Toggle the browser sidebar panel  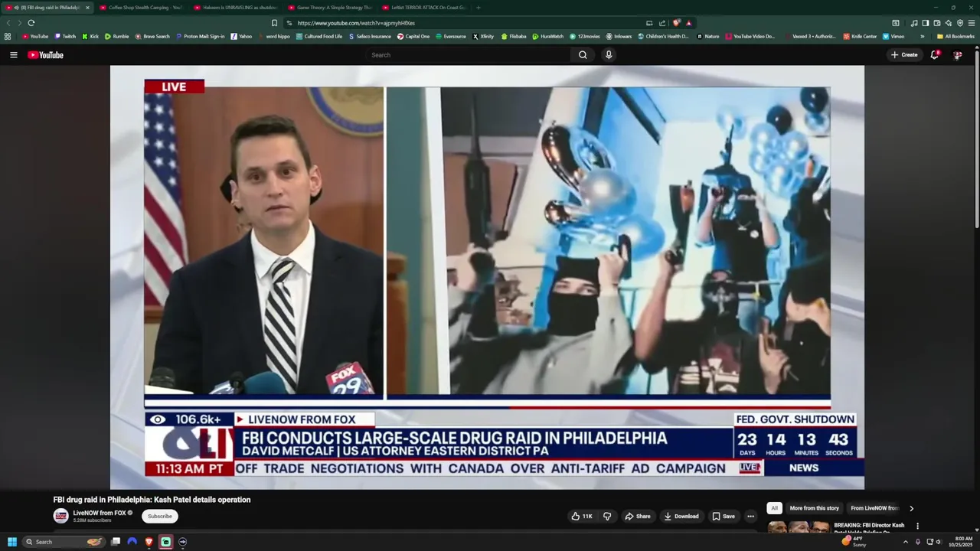coord(926,23)
